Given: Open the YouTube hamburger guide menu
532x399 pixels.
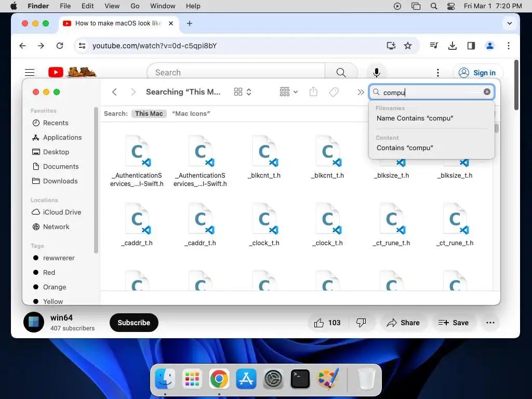Looking at the screenshot, I should (x=30, y=72).
